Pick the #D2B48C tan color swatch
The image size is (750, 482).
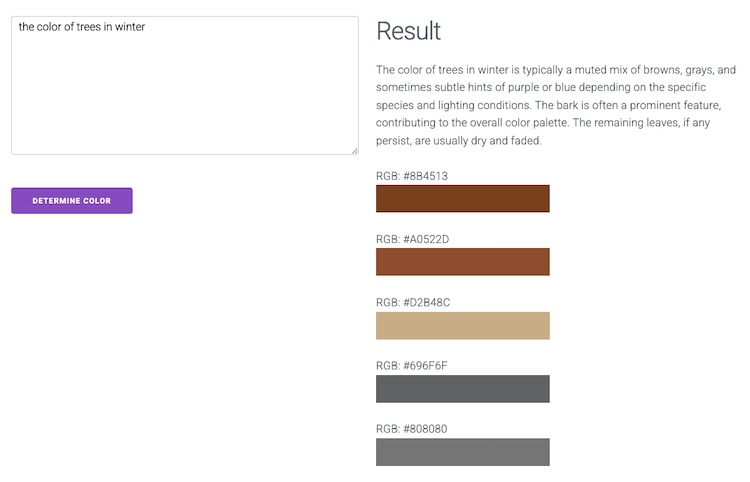[462, 325]
